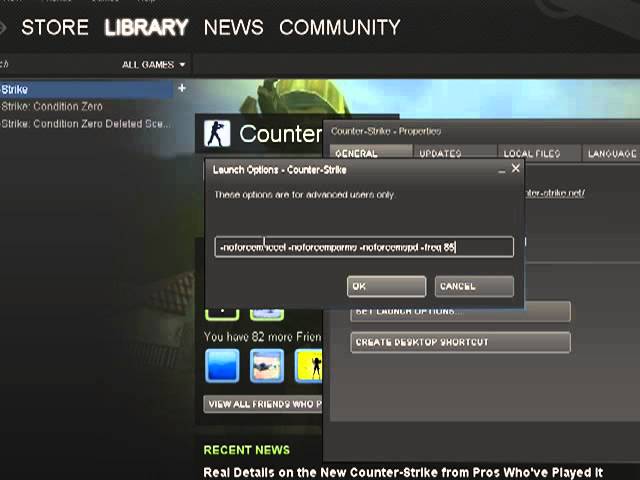Switch to the UPDATES tab
Viewport: 640px width, 480px height.
[x=455, y=153]
